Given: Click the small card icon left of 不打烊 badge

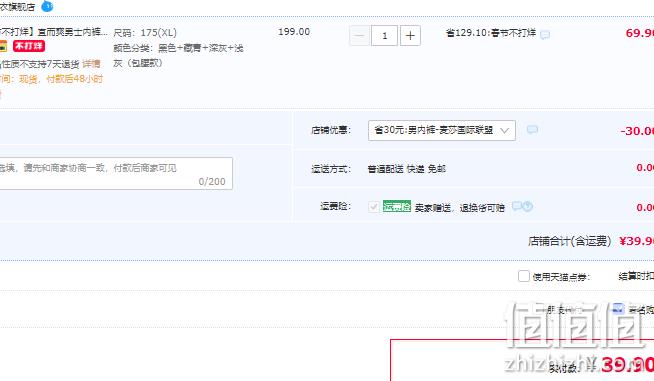Looking at the screenshot, I should click(3, 46).
